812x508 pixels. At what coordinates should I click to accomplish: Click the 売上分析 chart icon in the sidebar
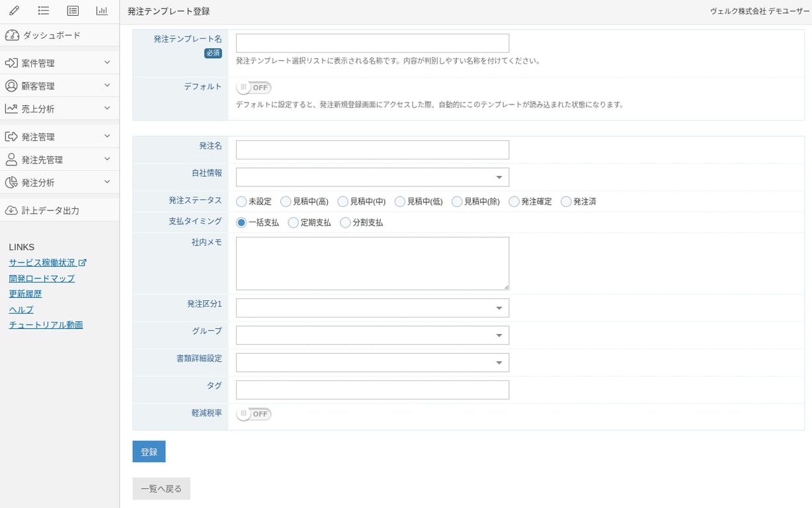[x=13, y=110]
